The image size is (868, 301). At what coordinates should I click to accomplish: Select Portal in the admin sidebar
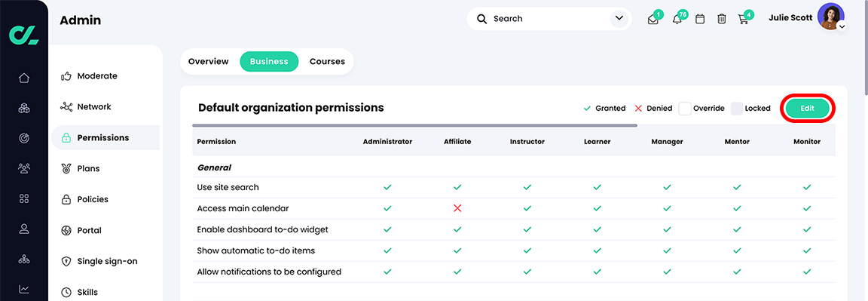(x=81, y=230)
